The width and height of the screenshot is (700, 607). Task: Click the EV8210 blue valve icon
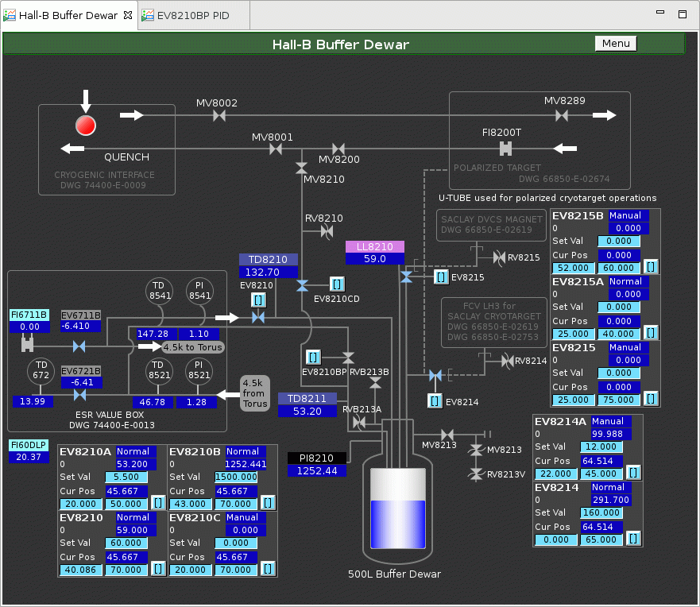pyautogui.click(x=257, y=318)
